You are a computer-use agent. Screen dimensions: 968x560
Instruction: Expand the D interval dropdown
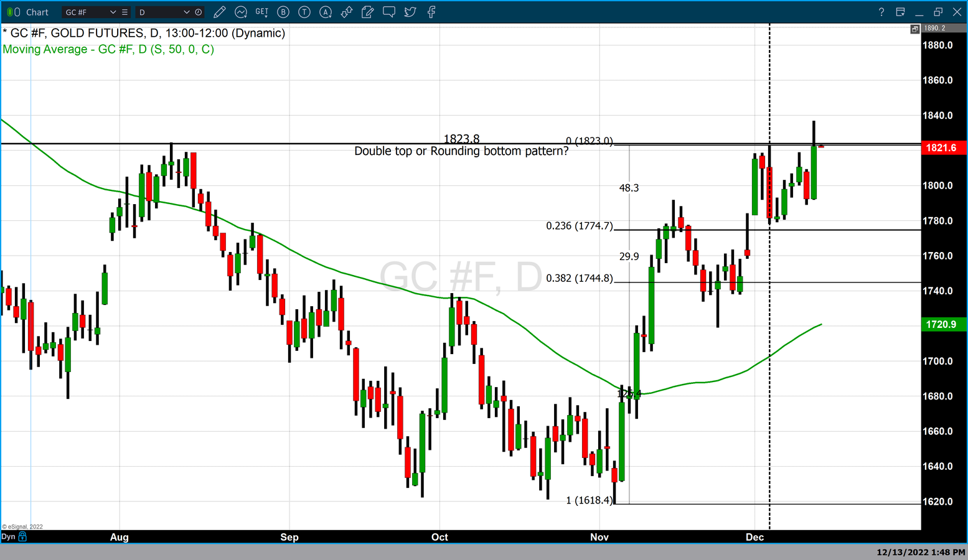click(186, 12)
